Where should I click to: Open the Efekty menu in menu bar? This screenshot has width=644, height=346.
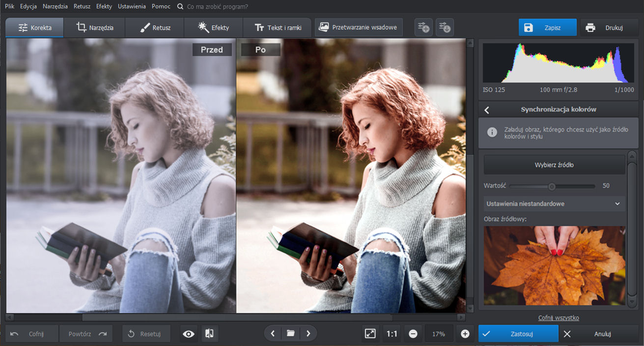pyautogui.click(x=104, y=6)
